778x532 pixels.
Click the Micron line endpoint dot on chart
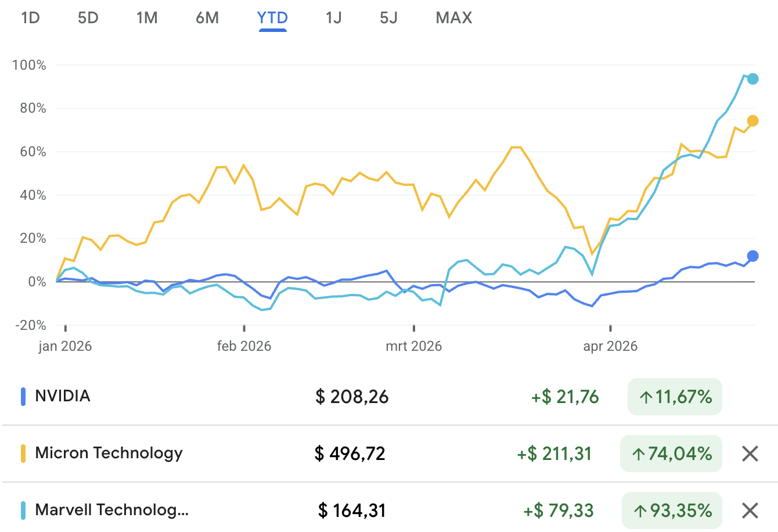click(x=752, y=121)
